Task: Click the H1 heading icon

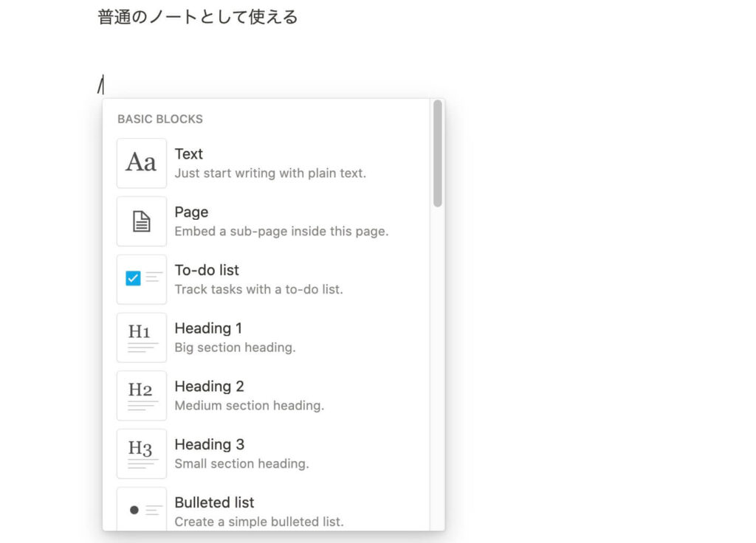Action: 141,337
